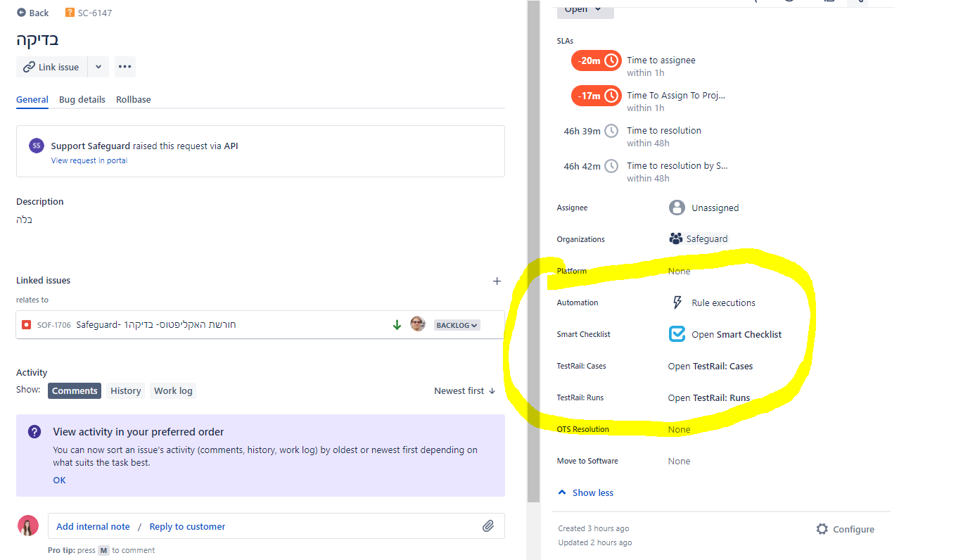Dismiss the activity order notice with OK

(x=59, y=481)
